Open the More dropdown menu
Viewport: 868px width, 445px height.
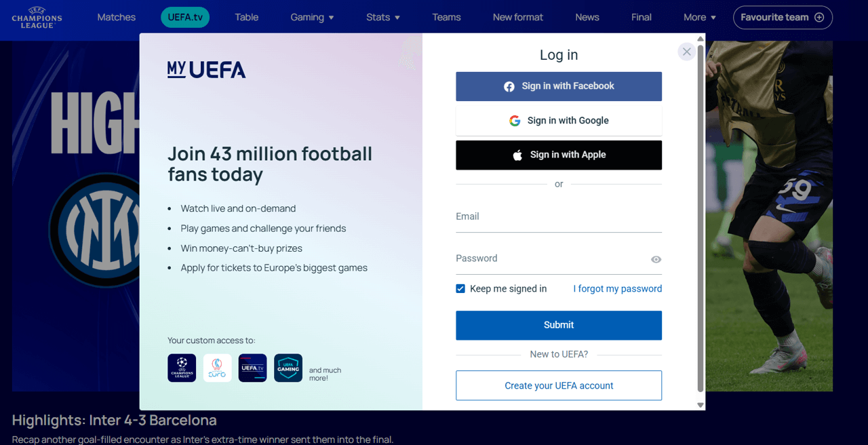click(x=699, y=17)
